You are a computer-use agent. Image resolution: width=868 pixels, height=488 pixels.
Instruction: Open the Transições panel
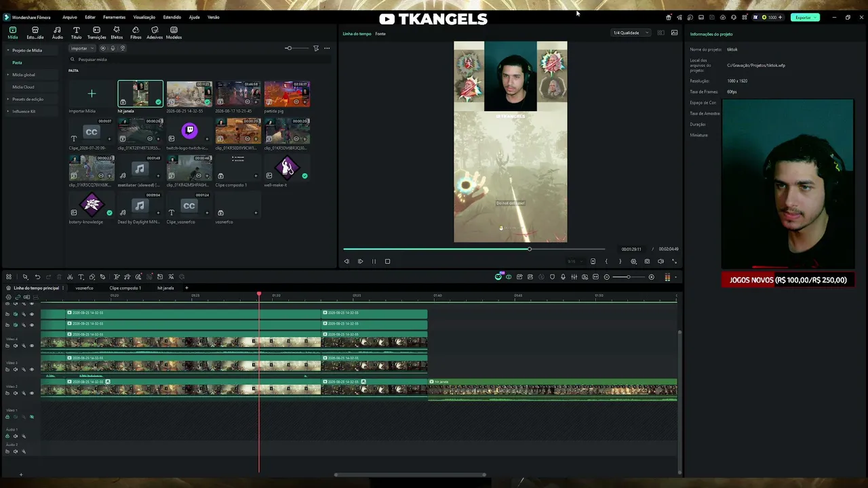coord(96,33)
